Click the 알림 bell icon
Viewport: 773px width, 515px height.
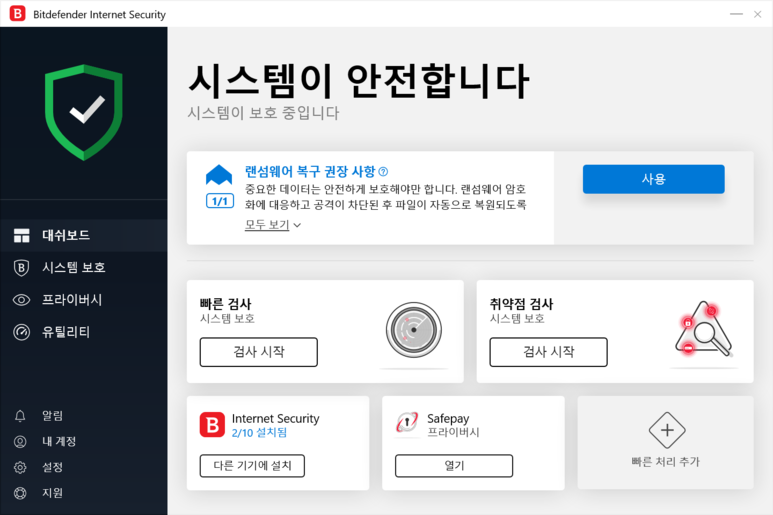(x=20, y=416)
